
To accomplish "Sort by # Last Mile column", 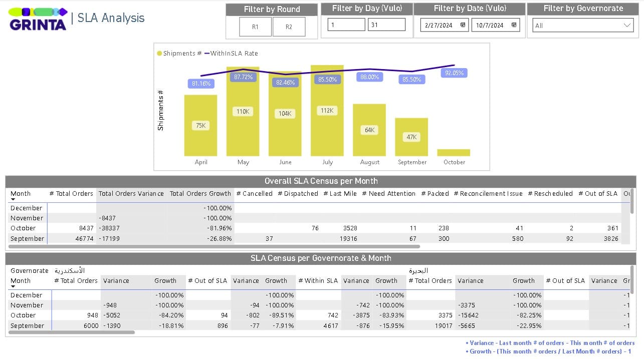I will click(340, 193).
